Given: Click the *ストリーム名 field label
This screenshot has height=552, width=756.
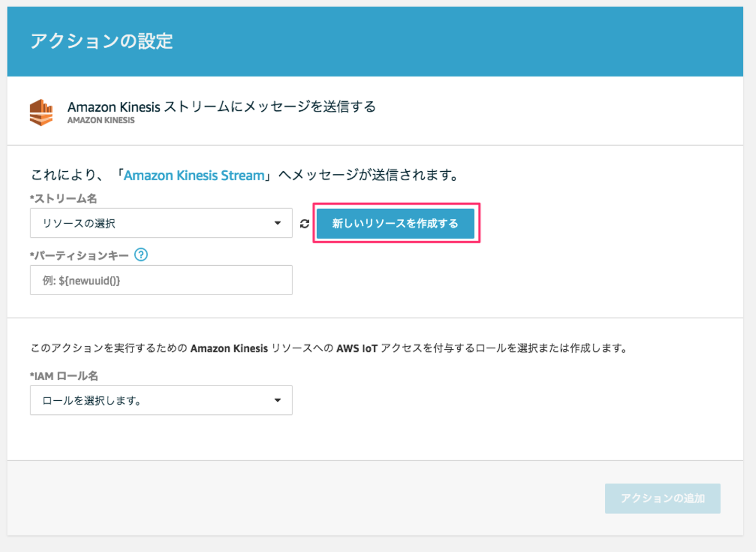Looking at the screenshot, I should coord(64,199).
